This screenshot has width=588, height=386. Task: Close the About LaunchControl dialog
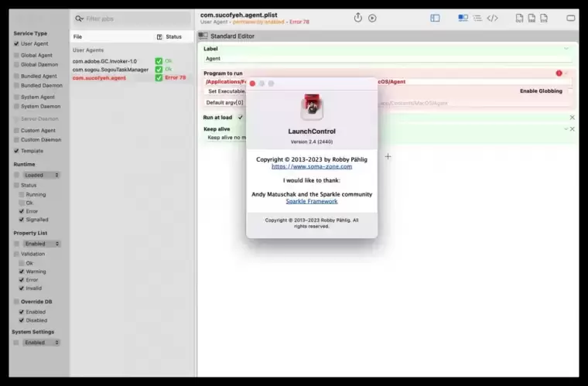pos(252,84)
